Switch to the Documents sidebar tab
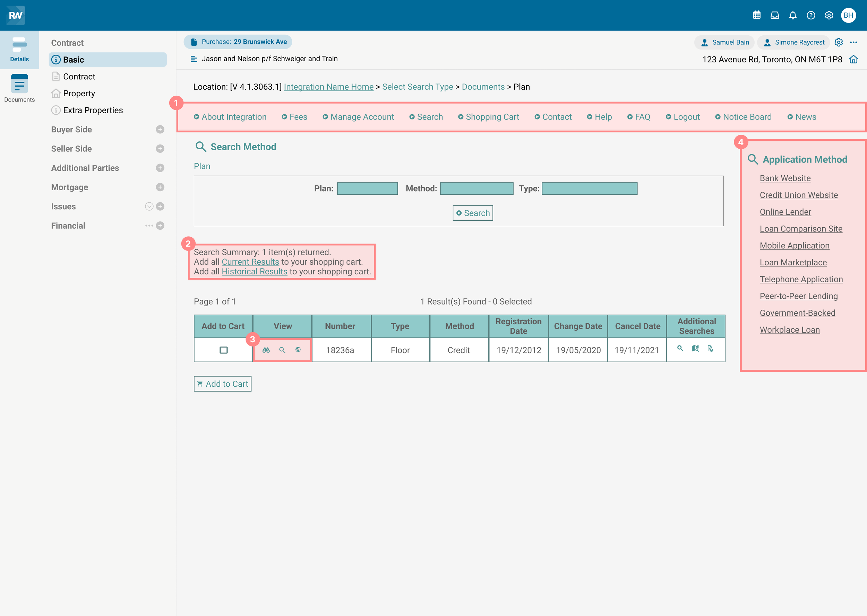Screen dimensions: 867x616 pos(19,88)
